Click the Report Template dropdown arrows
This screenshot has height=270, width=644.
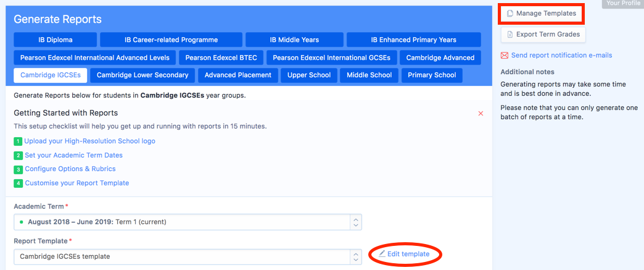click(356, 256)
